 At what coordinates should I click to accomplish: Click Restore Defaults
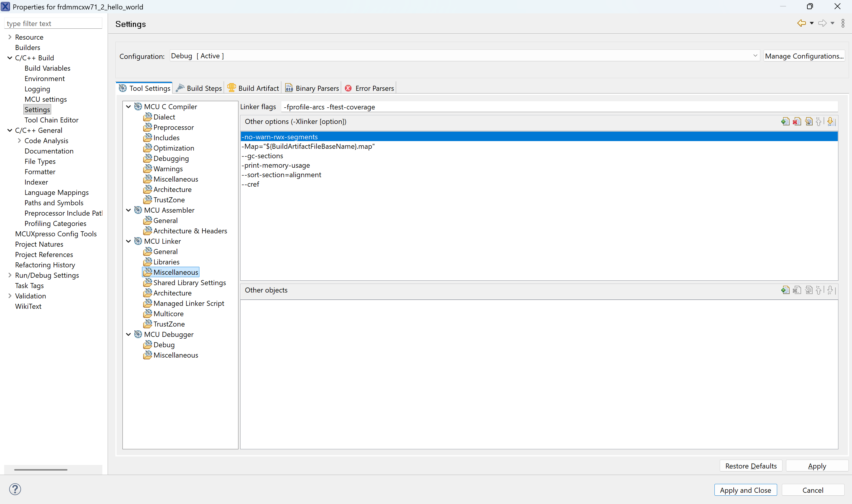[x=751, y=466]
